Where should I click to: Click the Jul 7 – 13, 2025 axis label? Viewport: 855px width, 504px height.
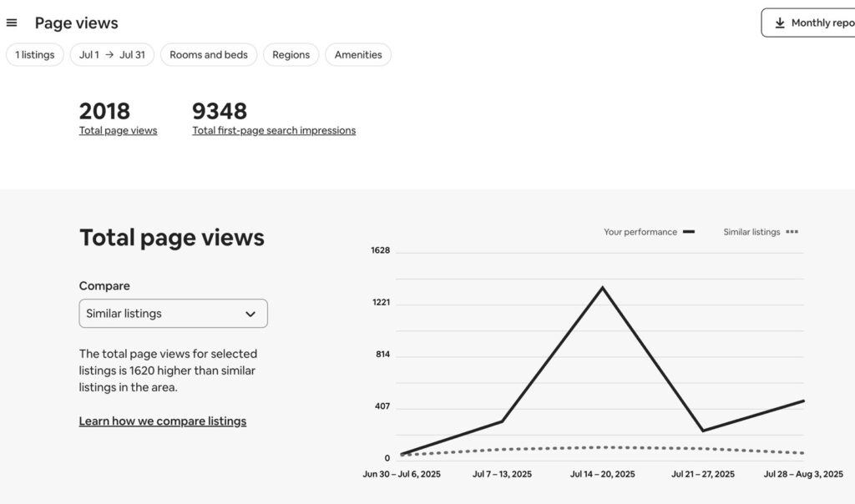(502, 474)
